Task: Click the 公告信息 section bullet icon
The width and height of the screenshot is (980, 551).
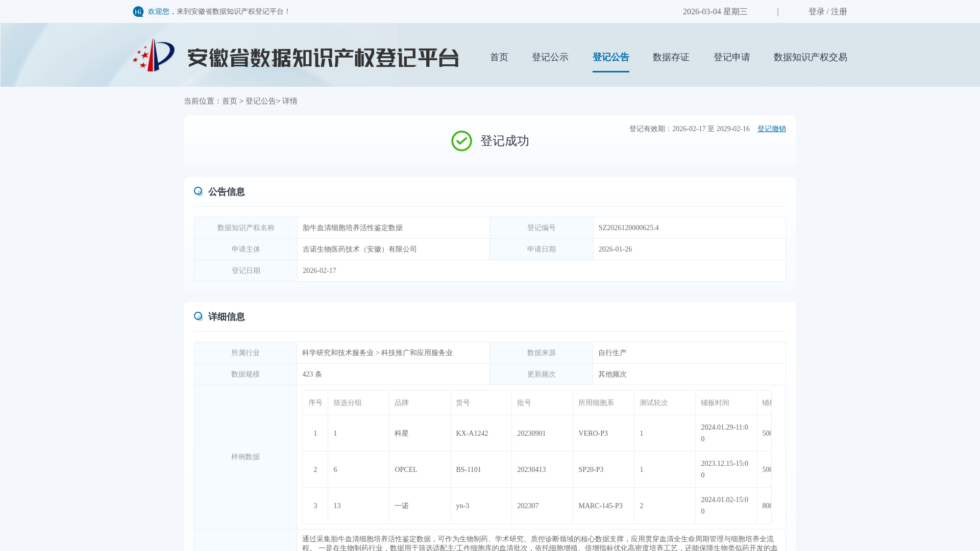Action: pos(198,191)
